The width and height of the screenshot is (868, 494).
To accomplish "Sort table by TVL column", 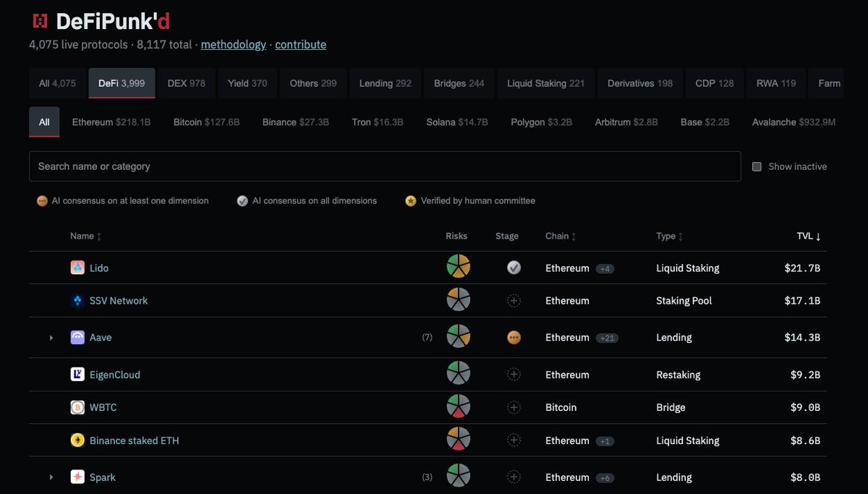I will 809,236.
